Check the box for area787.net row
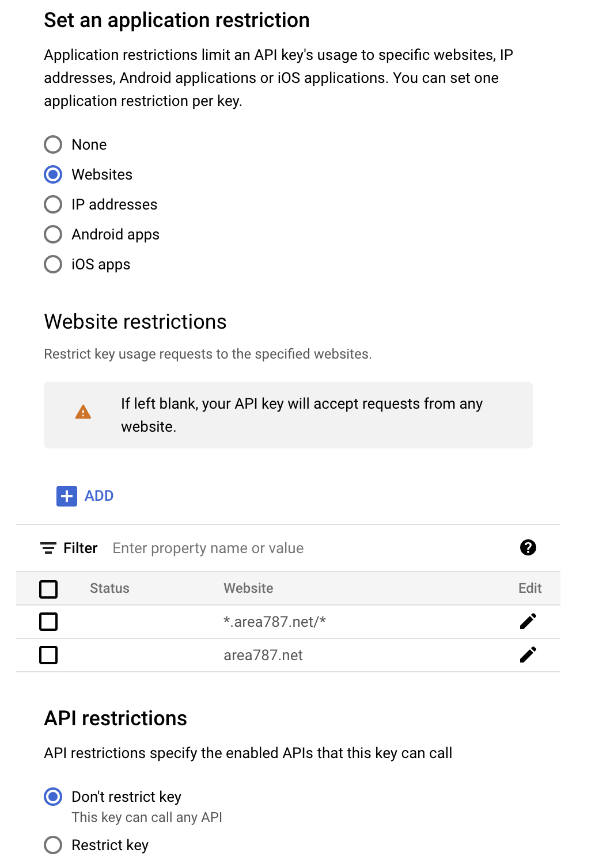 click(x=48, y=655)
